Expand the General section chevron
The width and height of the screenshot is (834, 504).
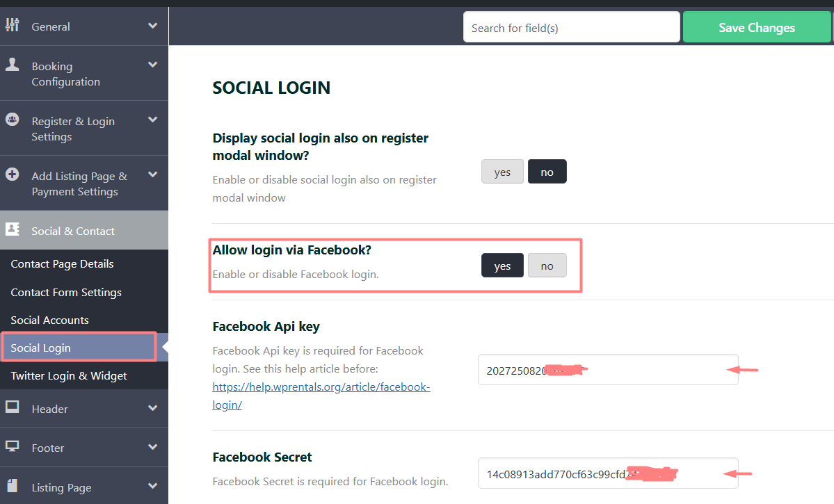pyautogui.click(x=152, y=26)
